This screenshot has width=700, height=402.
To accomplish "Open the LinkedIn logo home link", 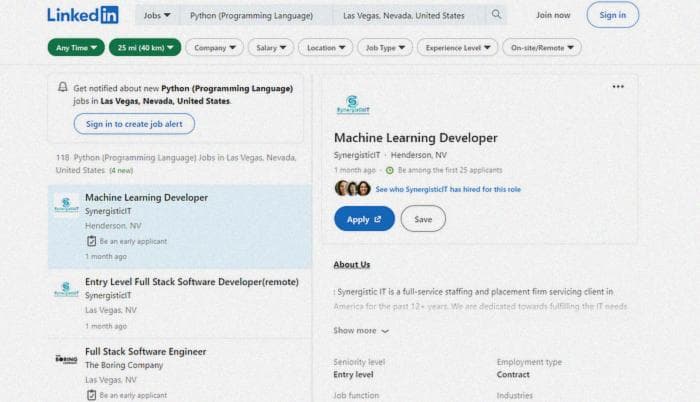I will [83, 15].
